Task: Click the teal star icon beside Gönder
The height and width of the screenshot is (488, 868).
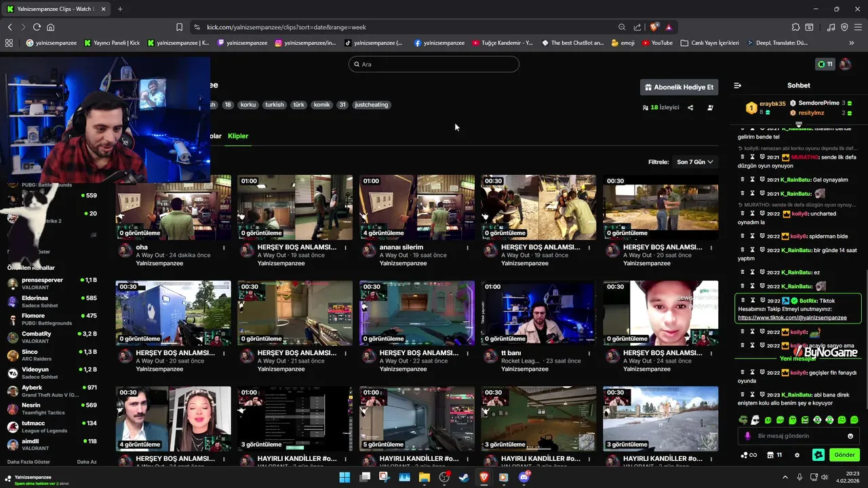Action: (x=818, y=455)
